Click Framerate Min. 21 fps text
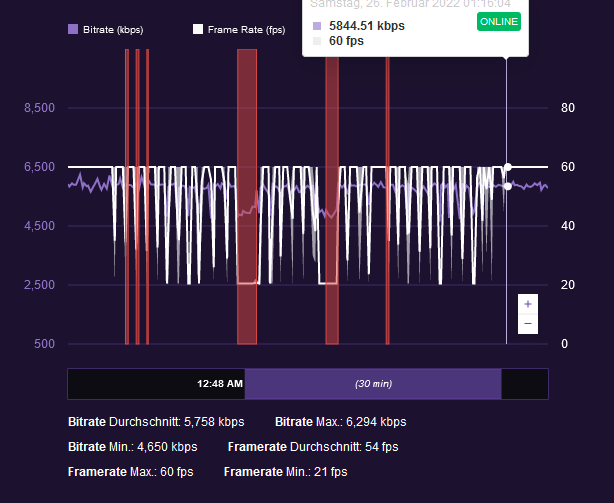614x503 pixels. coord(285,472)
